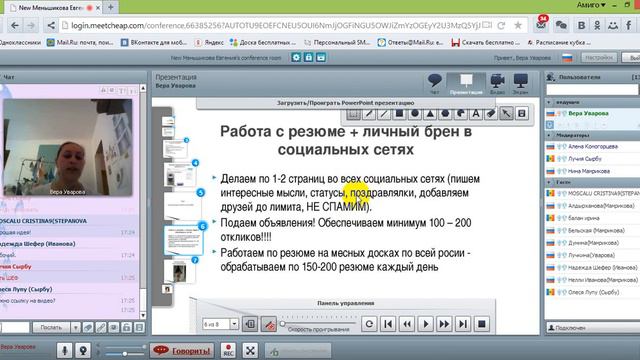Open slide 4 thumbnail
This screenshot has width=640, height=360.
click(x=180, y=175)
